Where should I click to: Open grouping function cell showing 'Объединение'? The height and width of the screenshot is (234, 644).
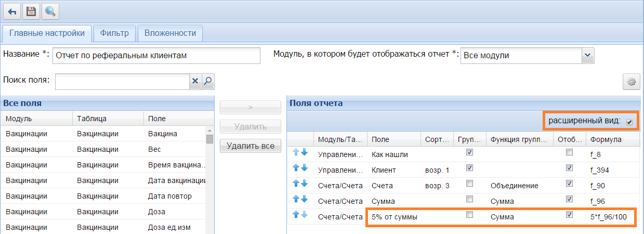(518, 186)
